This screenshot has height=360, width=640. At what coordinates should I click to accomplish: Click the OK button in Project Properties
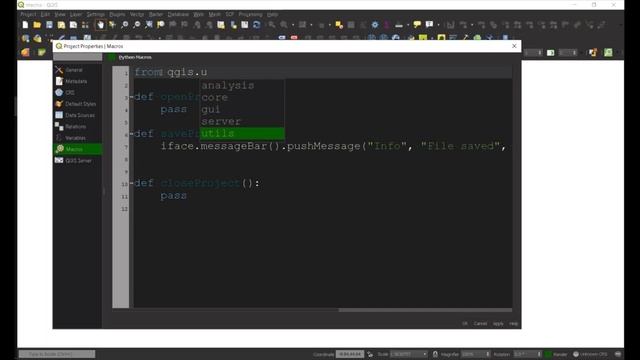click(464, 323)
